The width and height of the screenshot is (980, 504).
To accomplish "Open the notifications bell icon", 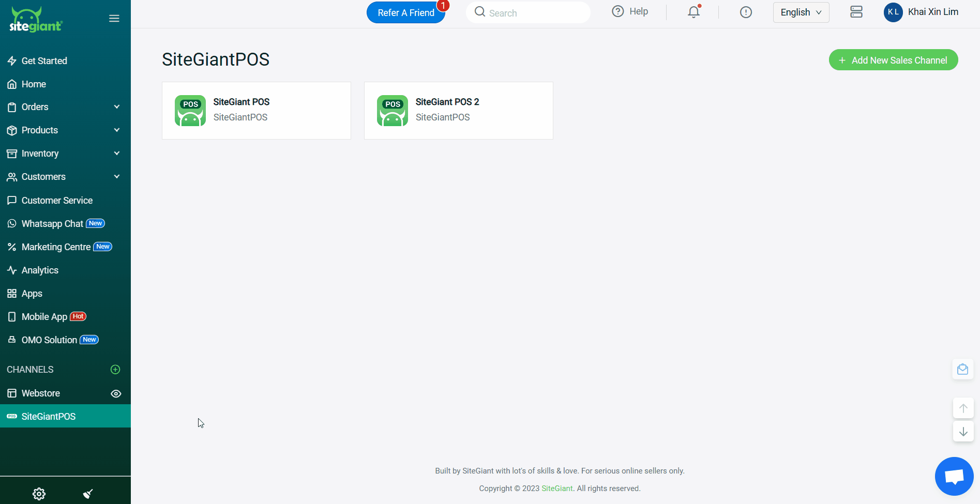I will (x=693, y=12).
